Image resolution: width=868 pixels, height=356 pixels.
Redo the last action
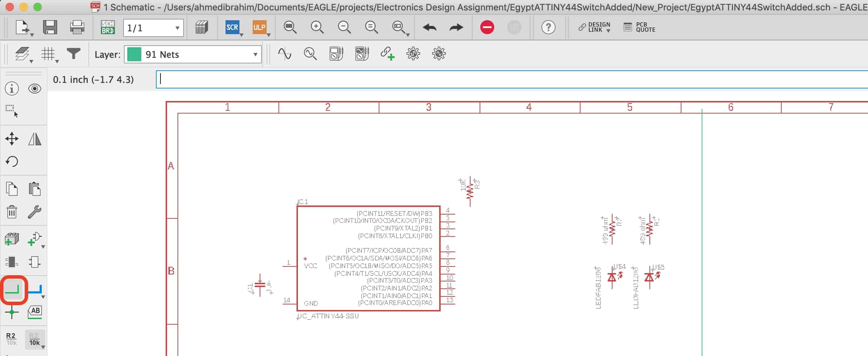[x=456, y=27]
